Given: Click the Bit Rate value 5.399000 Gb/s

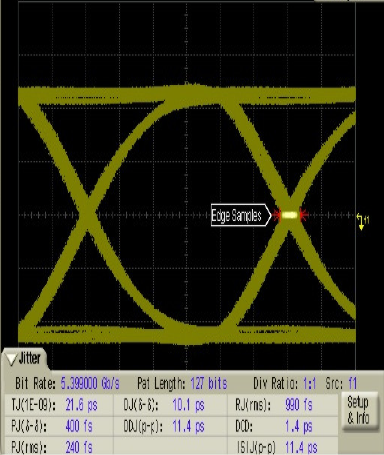Looking at the screenshot, I should tap(90, 384).
